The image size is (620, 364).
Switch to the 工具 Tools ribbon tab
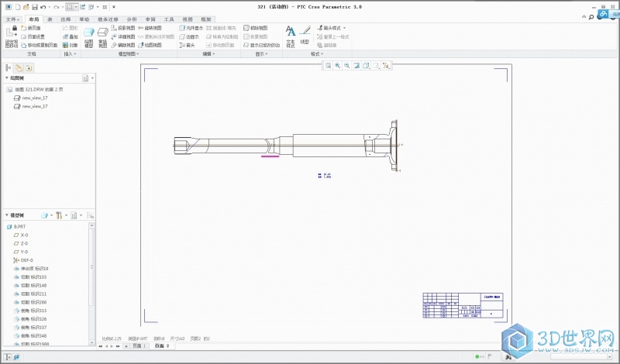pos(169,19)
